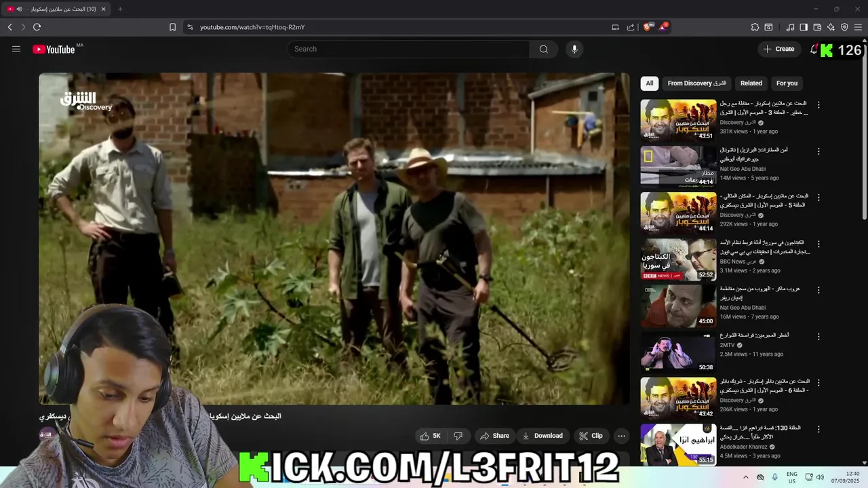This screenshot has height=488, width=868.
Task: Show hidden system tray icons chevron
Action: point(746,477)
